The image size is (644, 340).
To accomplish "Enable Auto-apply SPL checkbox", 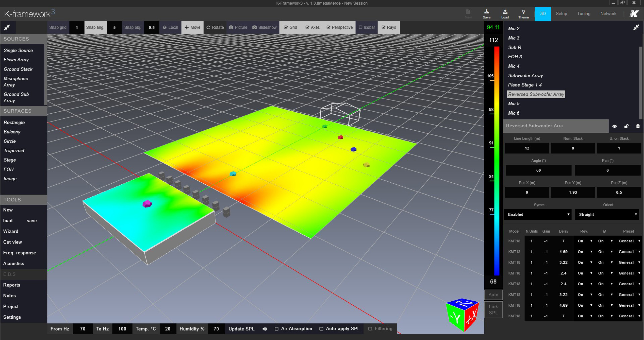I will (321, 329).
